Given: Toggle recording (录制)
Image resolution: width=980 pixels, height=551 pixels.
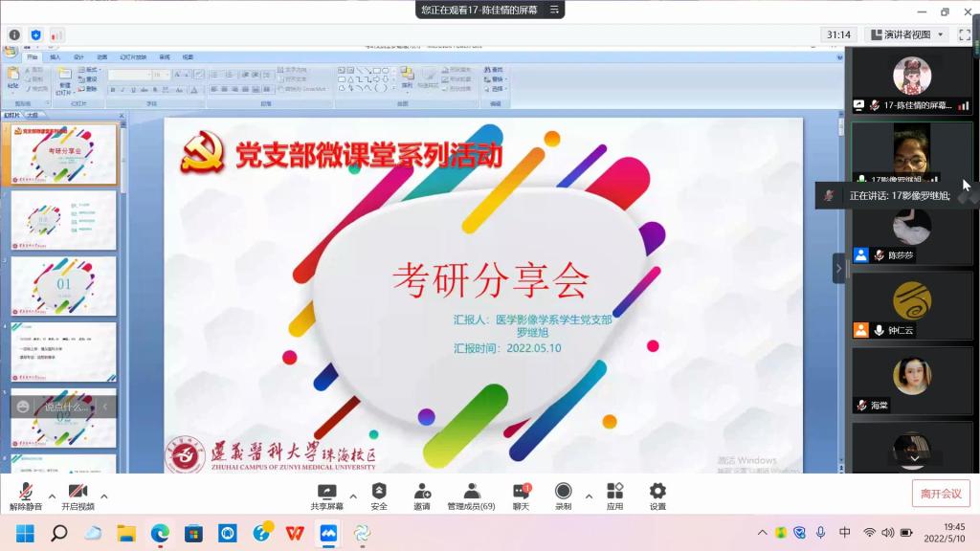Looking at the screenshot, I should 563,496.
